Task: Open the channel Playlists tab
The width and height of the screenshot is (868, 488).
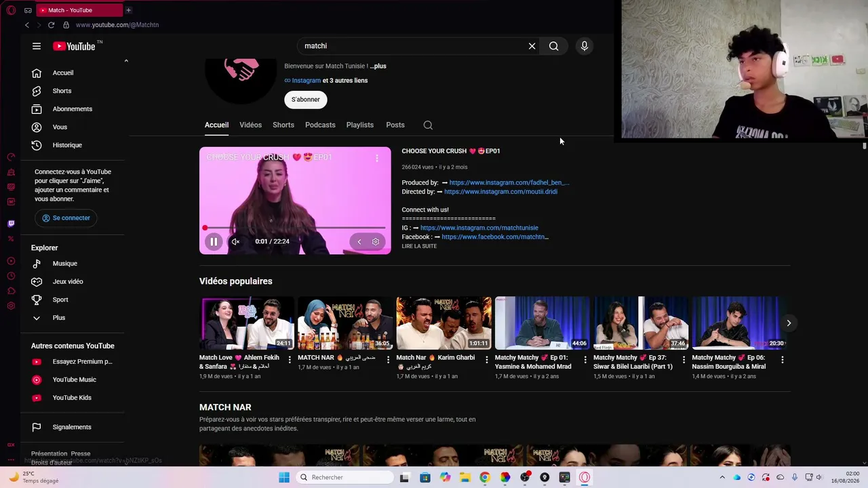Action: pyautogui.click(x=360, y=125)
